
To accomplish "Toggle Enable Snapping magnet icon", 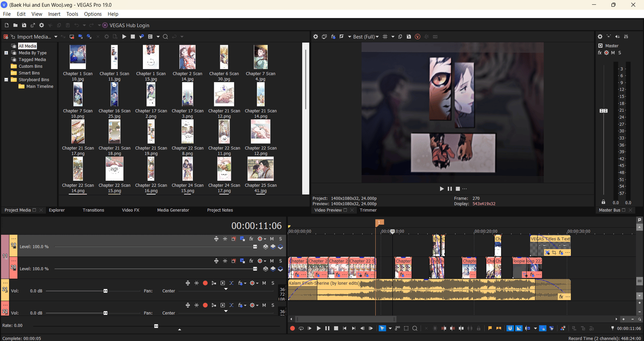I will click(x=510, y=329).
